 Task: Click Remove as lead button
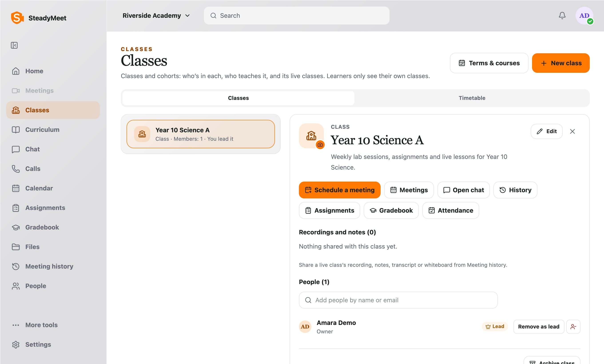click(x=538, y=326)
